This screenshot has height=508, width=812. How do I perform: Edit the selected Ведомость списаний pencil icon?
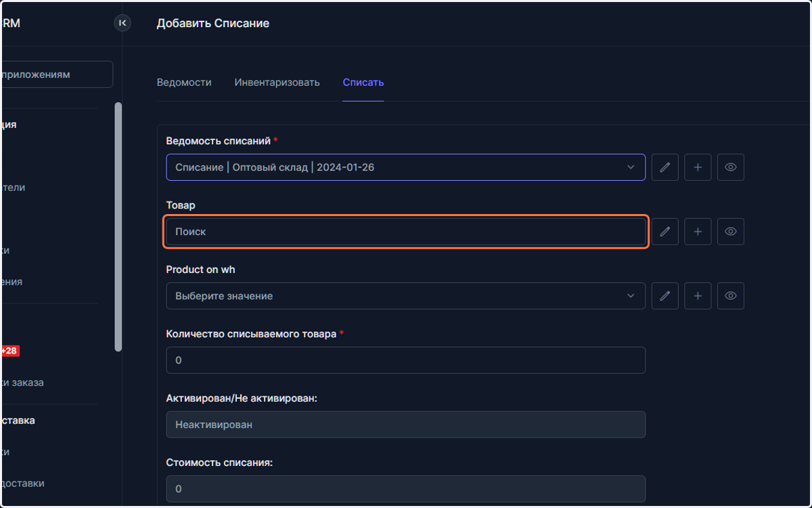(x=665, y=167)
